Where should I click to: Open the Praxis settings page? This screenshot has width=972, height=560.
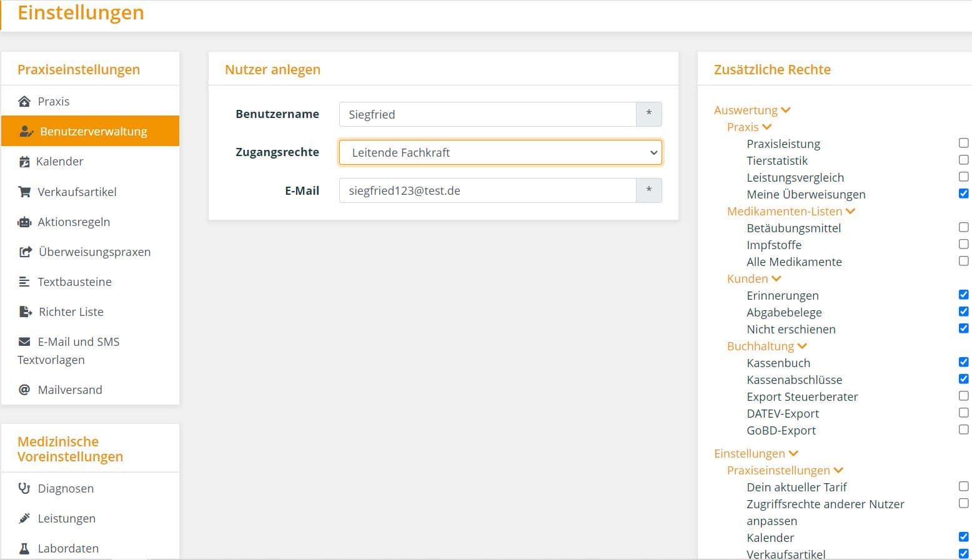(90, 101)
